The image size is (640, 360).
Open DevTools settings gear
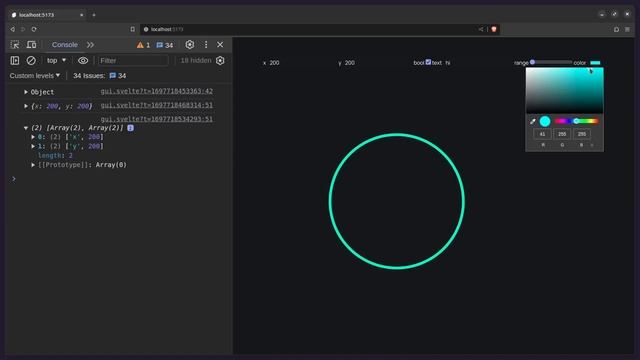[190, 44]
